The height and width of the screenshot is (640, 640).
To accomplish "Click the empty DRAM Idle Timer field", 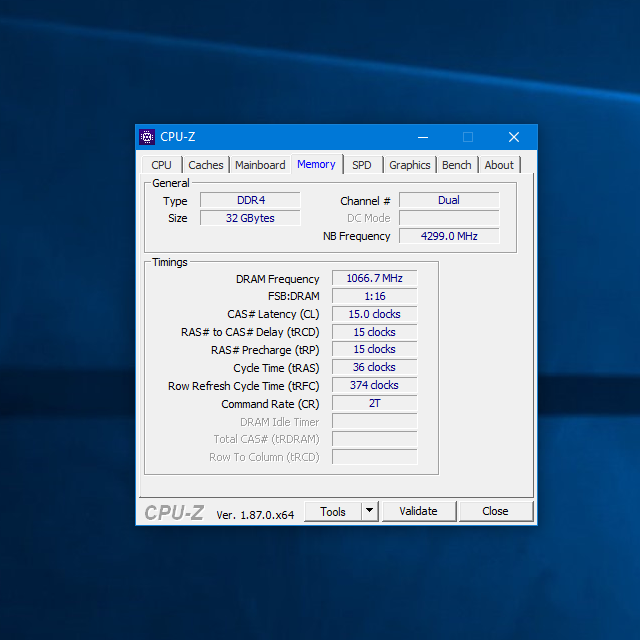I will pos(375,421).
